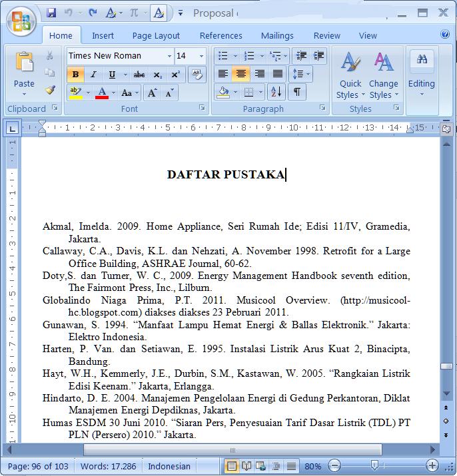The width and height of the screenshot is (457, 476).
Task: Open Change Styles menu
Action: [x=384, y=75]
